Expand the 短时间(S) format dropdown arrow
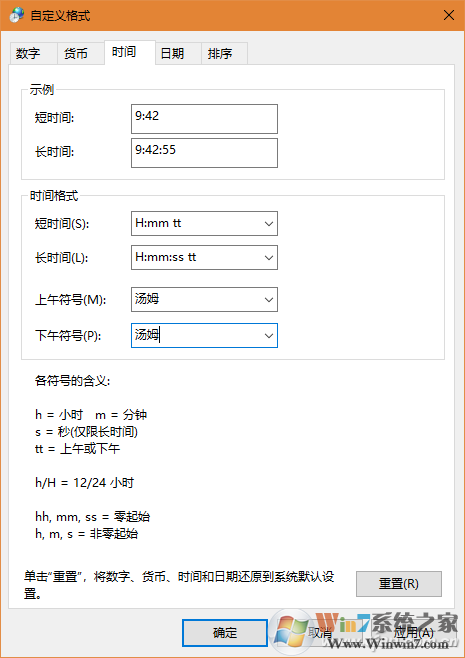Screen dimensions: 465x658 pos(269,224)
